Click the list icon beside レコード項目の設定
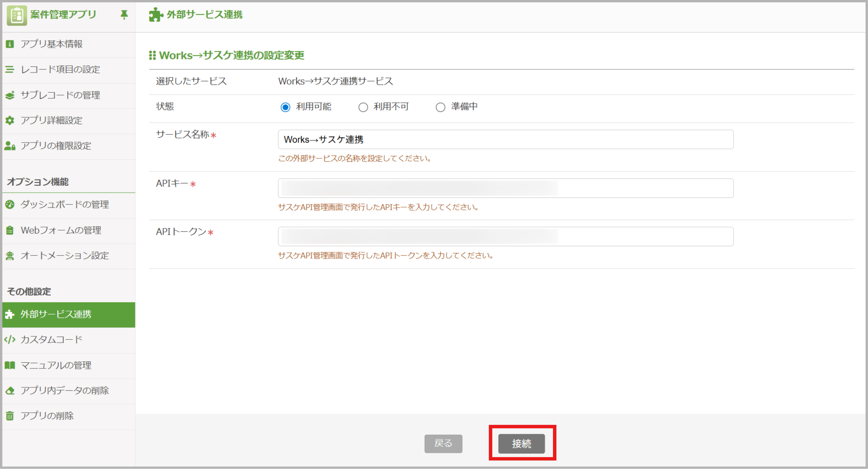Viewport: 868px width, 469px height. [10, 70]
